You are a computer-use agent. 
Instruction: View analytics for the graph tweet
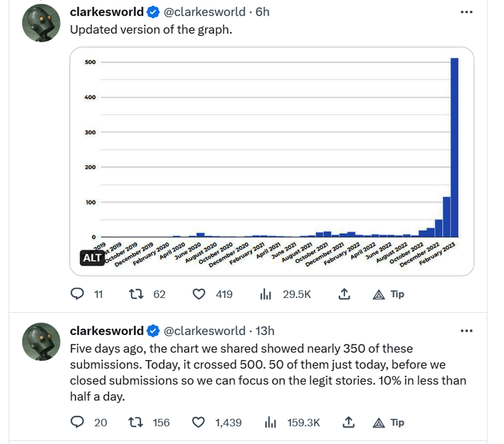coord(266,294)
